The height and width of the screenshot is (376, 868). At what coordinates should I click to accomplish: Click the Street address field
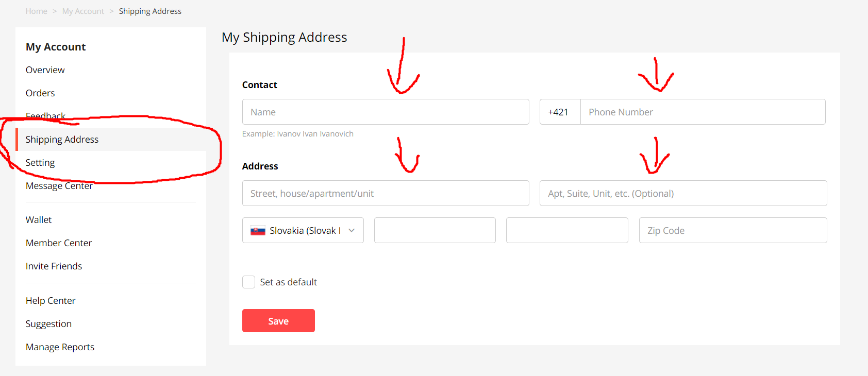(x=386, y=194)
